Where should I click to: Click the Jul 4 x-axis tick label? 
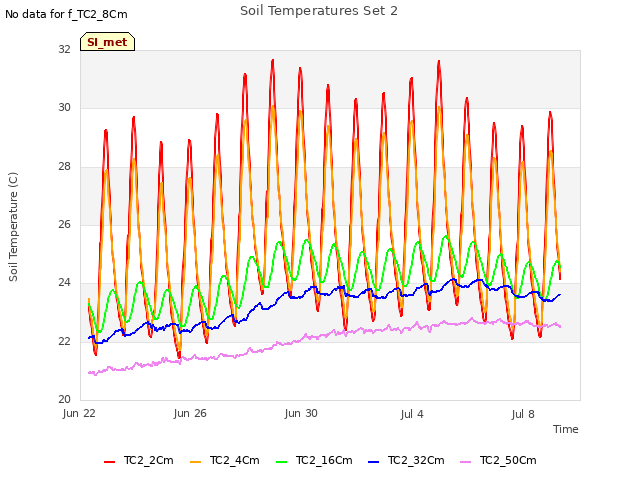click(x=412, y=414)
